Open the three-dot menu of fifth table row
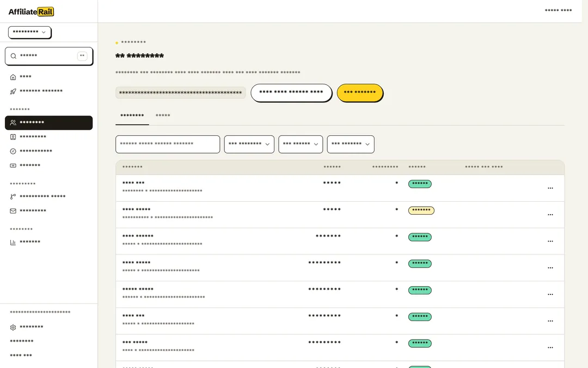The height and width of the screenshot is (368, 588). [x=550, y=295]
